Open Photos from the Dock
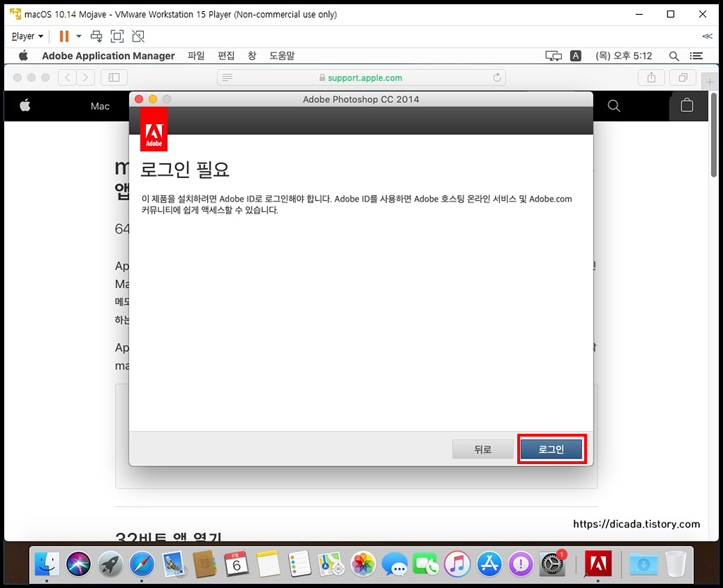The height and width of the screenshot is (588, 723). click(x=363, y=563)
